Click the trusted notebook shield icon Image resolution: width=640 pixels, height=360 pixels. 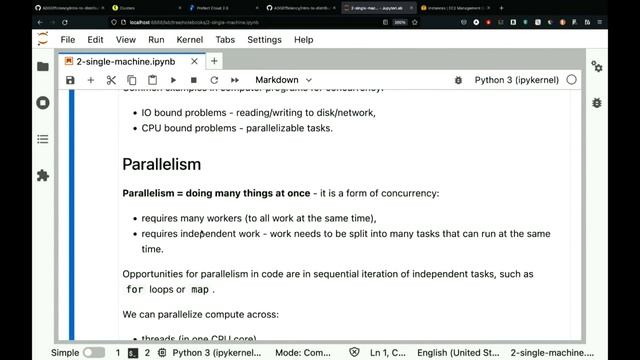click(354, 352)
